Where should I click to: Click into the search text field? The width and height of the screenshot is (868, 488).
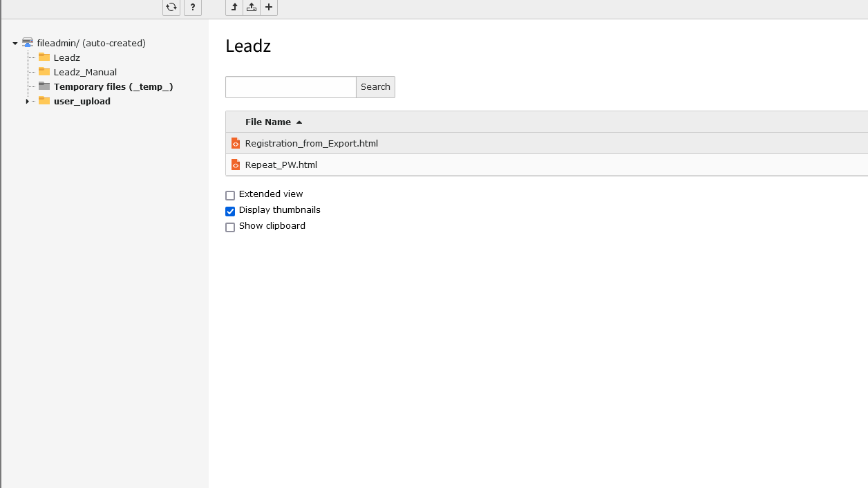pos(290,87)
